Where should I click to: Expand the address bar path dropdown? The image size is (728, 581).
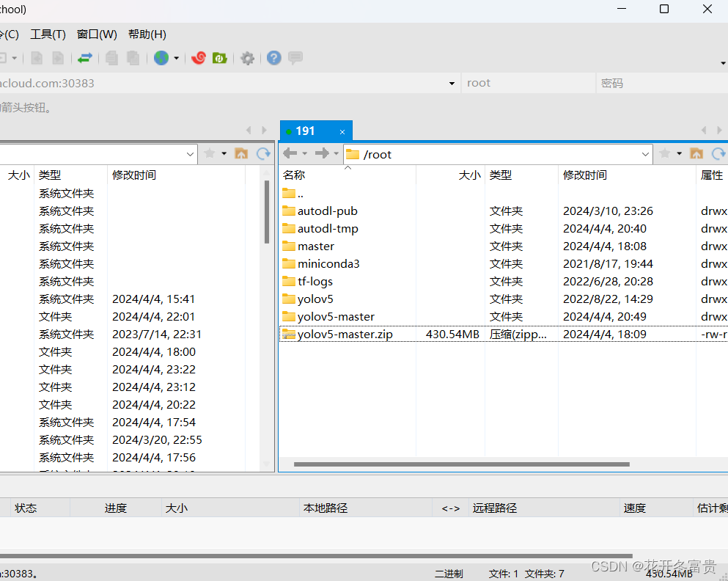click(644, 154)
